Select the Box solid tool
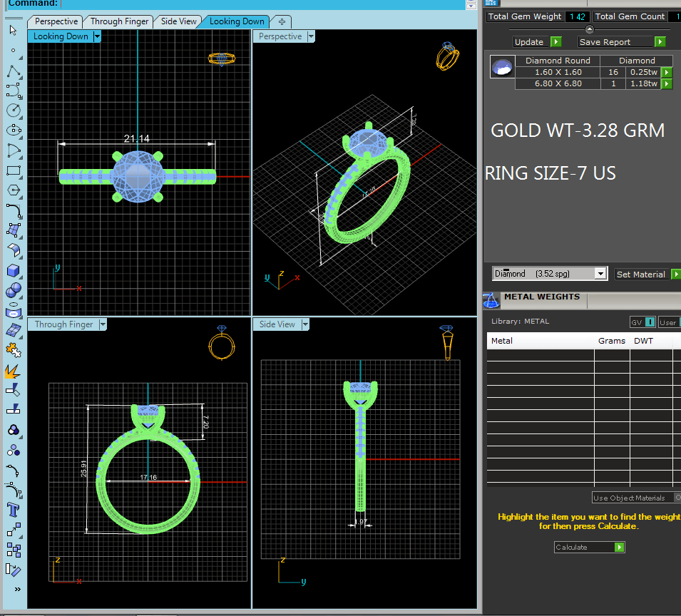The image size is (681, 616). tap(13, 271)
